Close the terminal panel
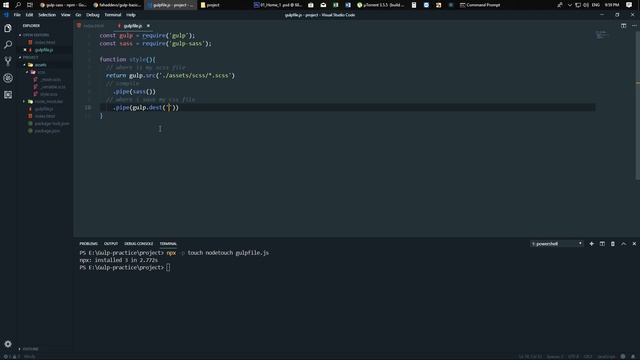640x360 pixels. pyautogui.click(x=634, y=244)
